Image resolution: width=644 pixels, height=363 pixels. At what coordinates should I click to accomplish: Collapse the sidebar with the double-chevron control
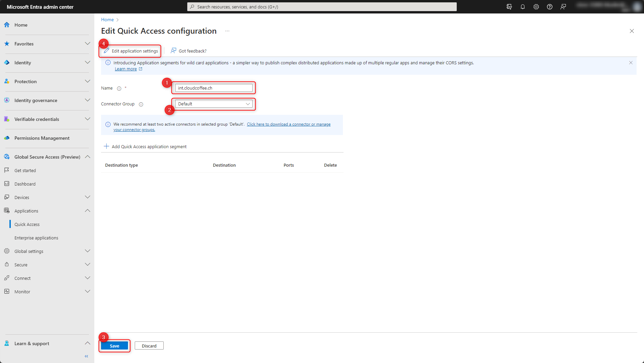(x=86, y=356)
